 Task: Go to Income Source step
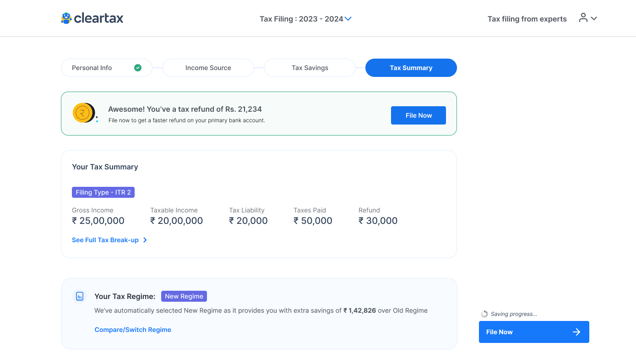208,68
